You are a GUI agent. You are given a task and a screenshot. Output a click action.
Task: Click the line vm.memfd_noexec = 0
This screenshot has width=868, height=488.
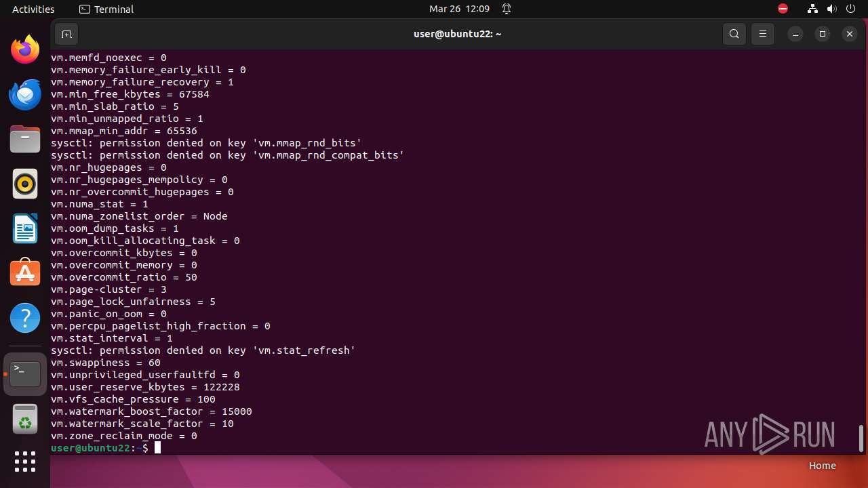[108, 58]
